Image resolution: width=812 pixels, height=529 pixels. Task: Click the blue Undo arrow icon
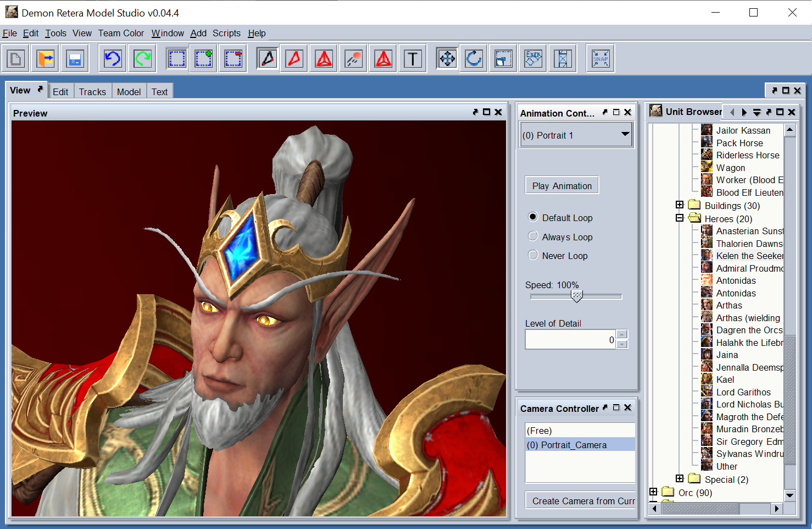pyautogui.click(x=113, y=58)
